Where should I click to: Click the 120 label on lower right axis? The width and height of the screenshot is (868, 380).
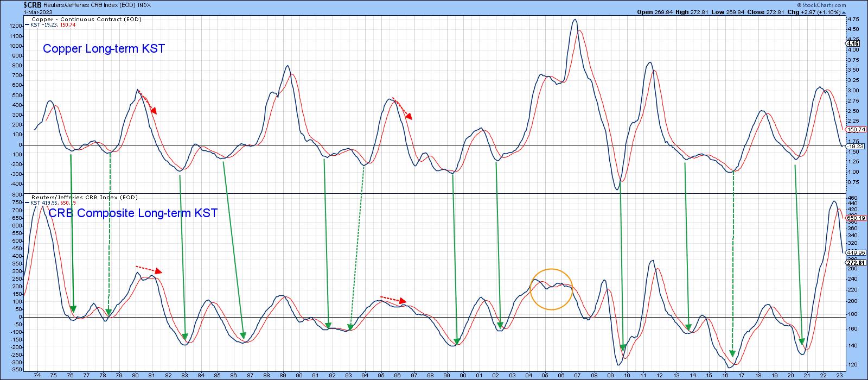pos(852,364)
